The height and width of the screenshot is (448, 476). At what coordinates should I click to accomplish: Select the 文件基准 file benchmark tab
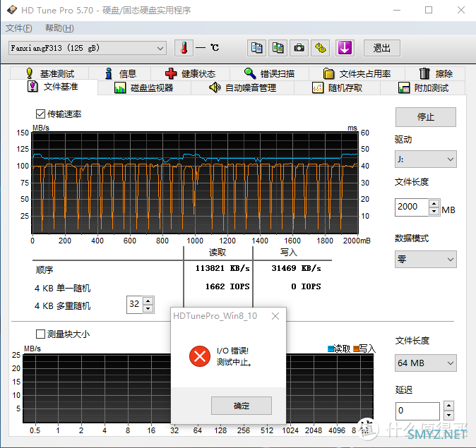pos(53,87)
